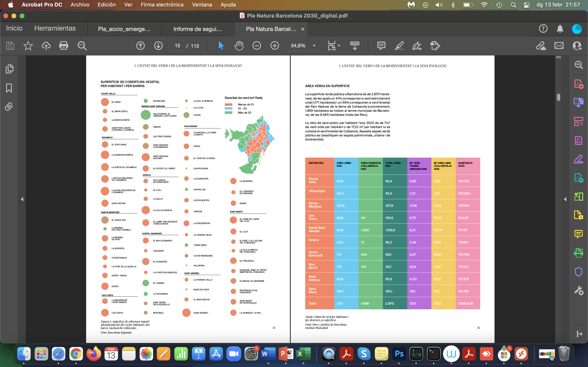Add a sticky note comment
This screenshot has height=367, width=588.
pyautogui.click(x=381, y=46)
